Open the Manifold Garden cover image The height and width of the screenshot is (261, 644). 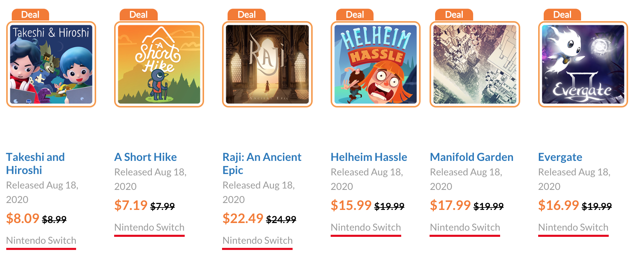point(475,64)
